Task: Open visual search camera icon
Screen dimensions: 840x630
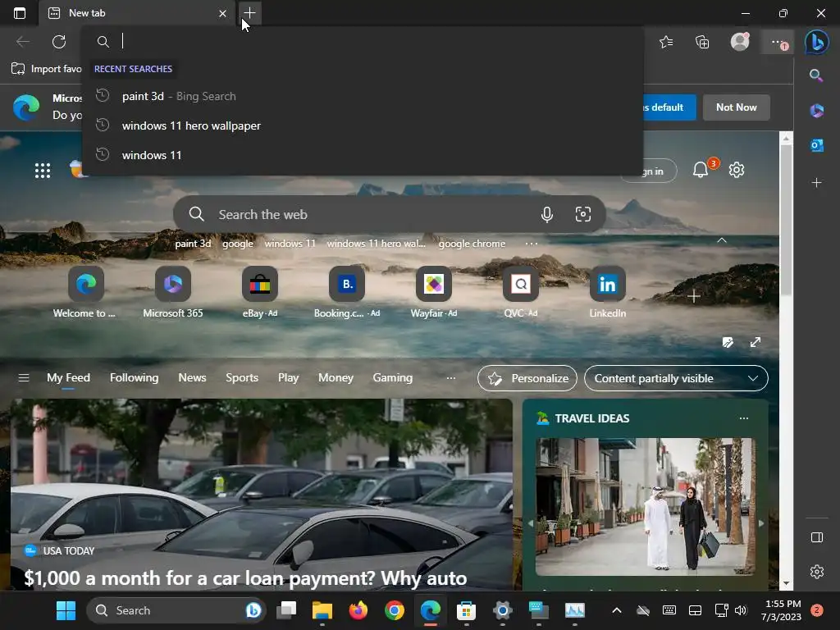Action: click(583, 214)
